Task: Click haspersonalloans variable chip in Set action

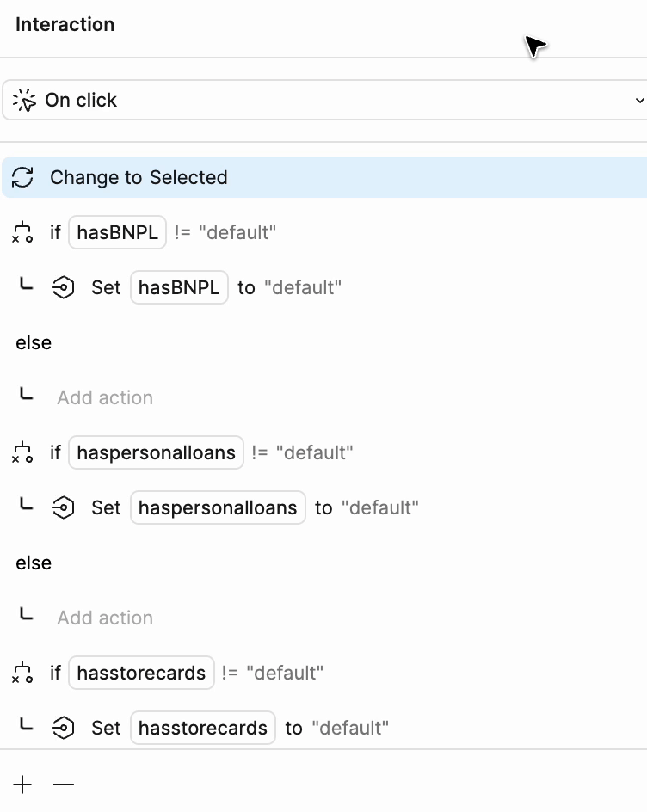Action: click(x=218, y=507)
